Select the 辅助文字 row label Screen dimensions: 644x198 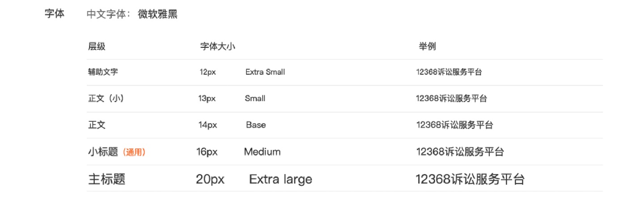click(103, 72)
